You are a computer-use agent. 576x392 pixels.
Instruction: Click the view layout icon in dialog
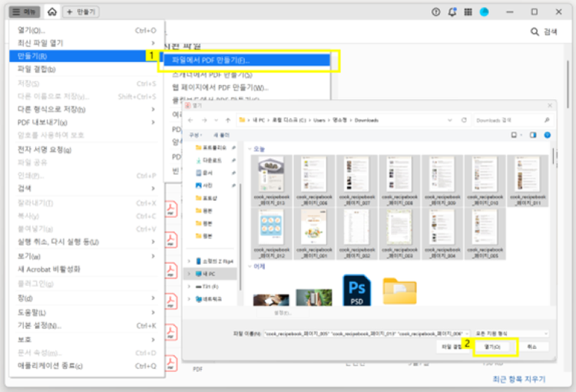tap(515, 135)
